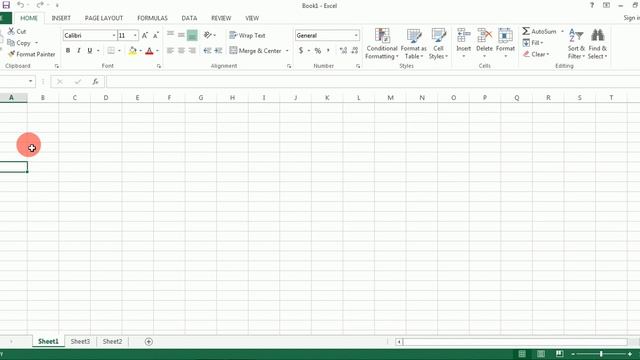This screenshot has height=360, width=640.
Task: Open the VIEW ribbon tab
Action: (252, 18)
